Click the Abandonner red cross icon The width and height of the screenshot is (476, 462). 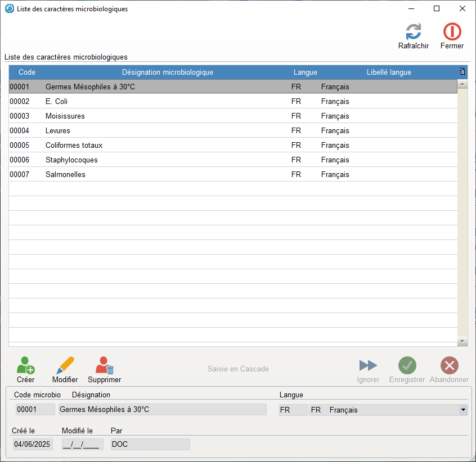(x=449, y=366)
